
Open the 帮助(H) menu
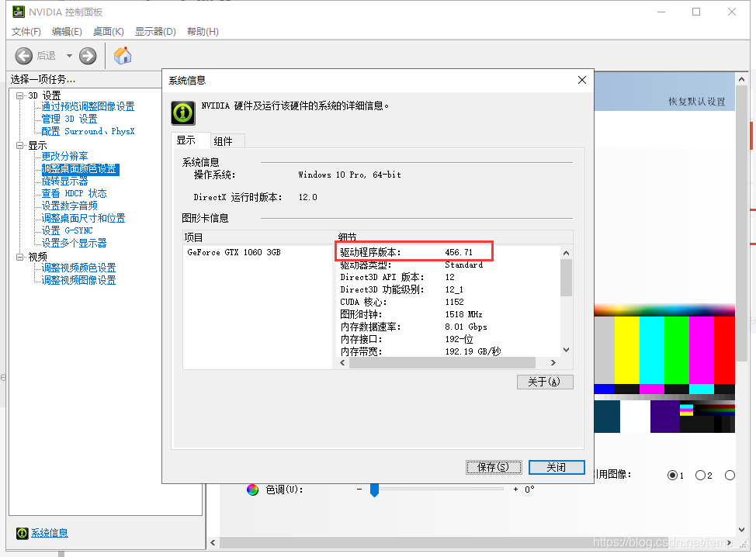[203, 31]
